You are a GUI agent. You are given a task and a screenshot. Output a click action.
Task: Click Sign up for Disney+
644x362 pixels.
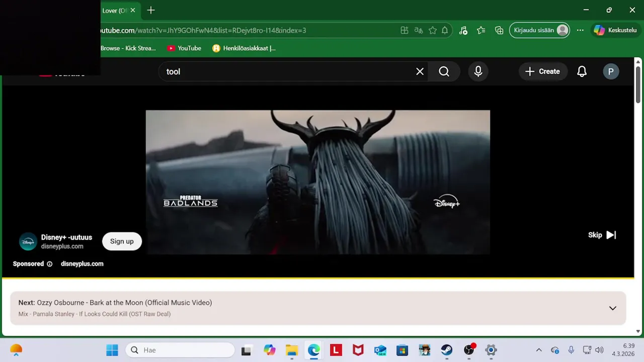(122, 241)
